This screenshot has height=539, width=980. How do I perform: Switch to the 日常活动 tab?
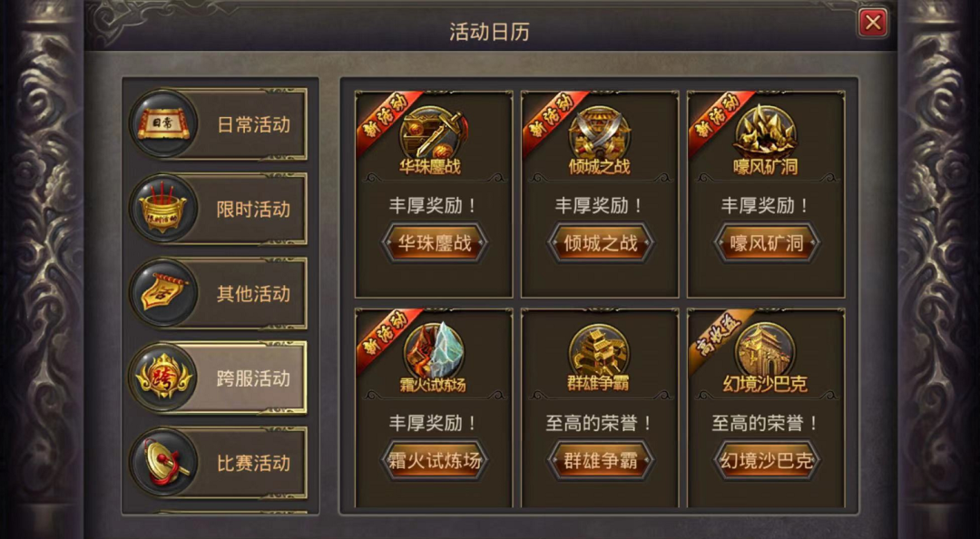(x=218, y=123)
